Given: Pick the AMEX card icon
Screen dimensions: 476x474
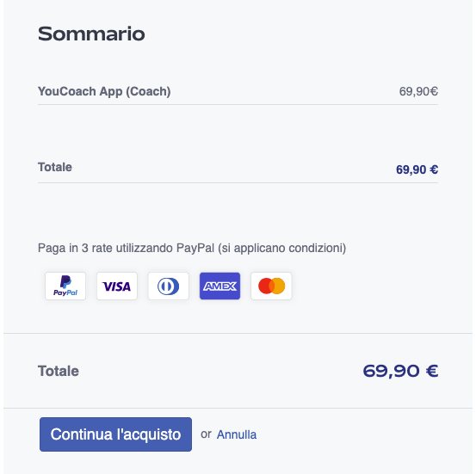Looking at the screenshot, I should click(219, 286).
